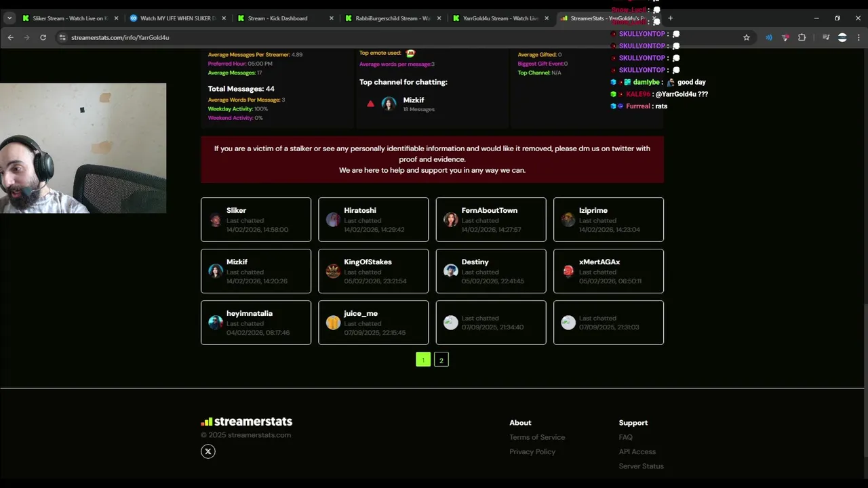Screen dimensions: 868x488
Task: Open the FAQ support link
Action: coord(625,437)
